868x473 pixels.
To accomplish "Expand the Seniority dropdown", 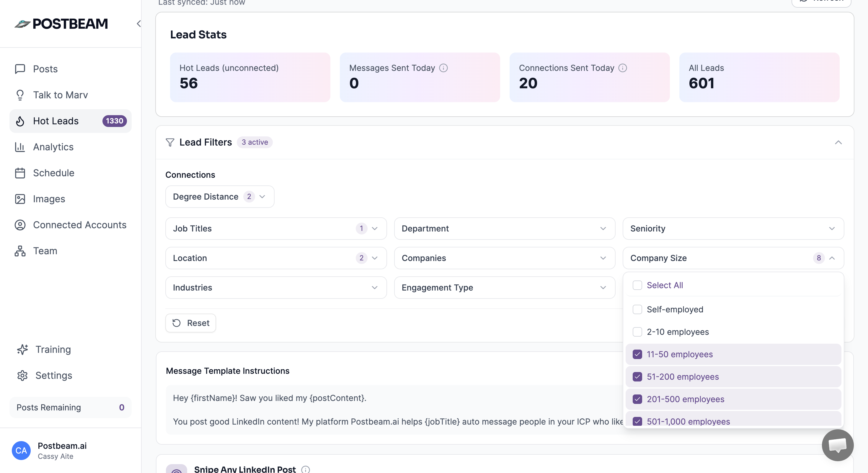I will 733,229.
